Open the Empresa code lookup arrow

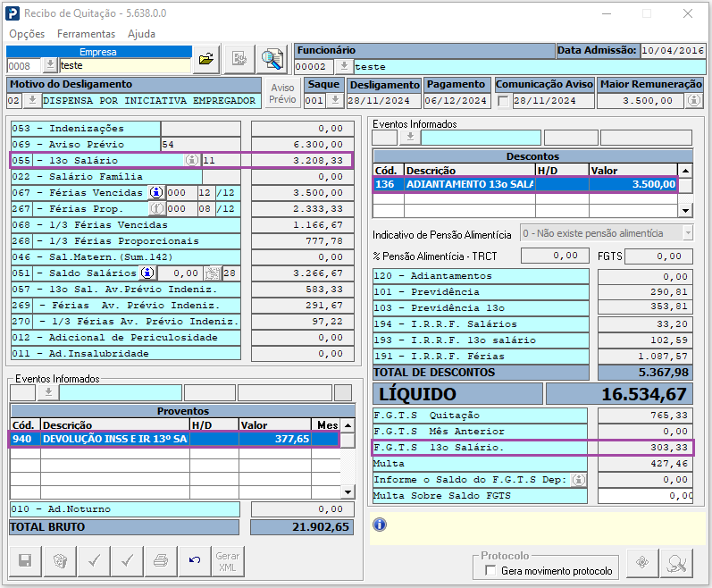point(50,65)
